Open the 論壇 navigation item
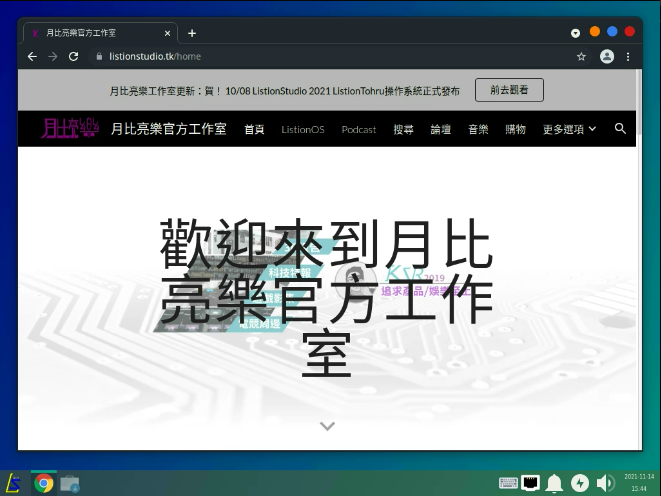661x496 pixels. (x=441, y=129)
